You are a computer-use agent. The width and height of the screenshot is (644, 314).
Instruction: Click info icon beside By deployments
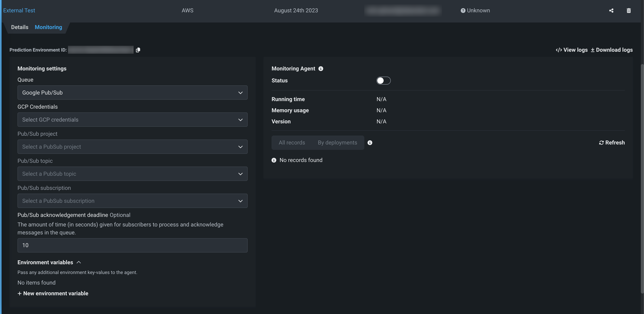tap(370, 143)
